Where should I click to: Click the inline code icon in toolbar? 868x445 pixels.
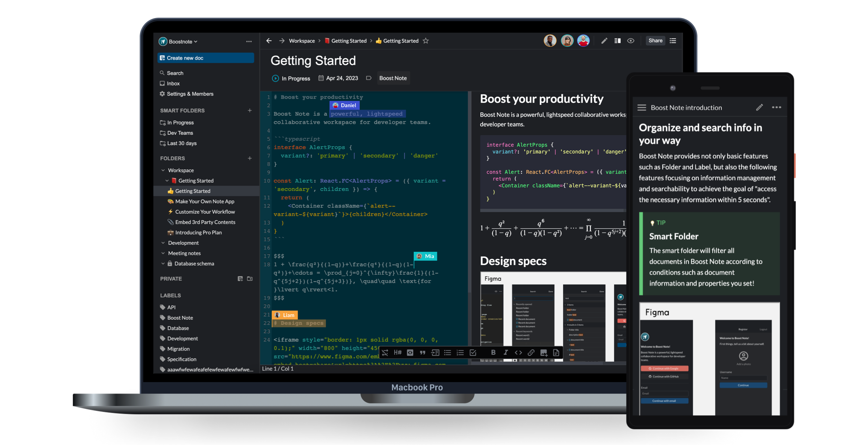tap(518, 352)
